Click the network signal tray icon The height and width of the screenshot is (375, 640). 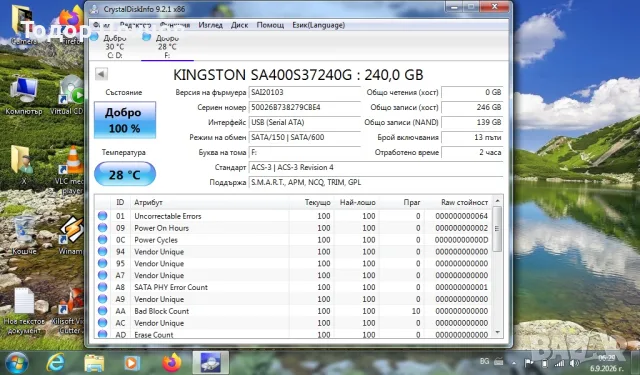(x=559, y=363)
